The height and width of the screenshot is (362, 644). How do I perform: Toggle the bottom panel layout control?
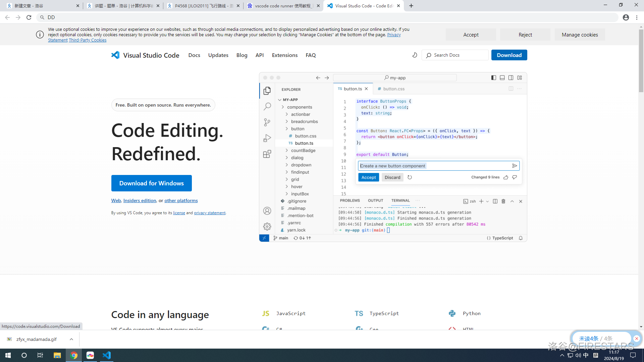point(502,77)
